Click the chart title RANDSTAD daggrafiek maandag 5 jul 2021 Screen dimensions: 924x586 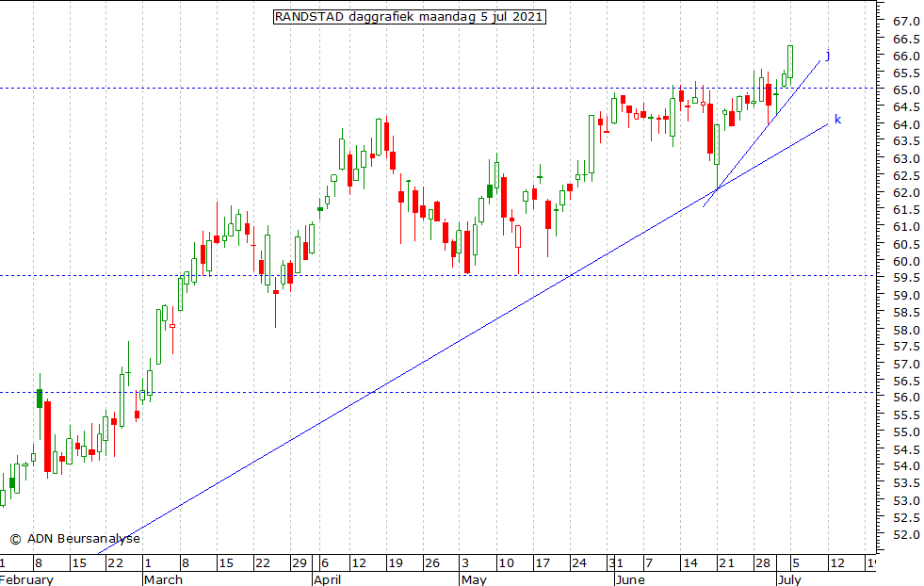point(409,17)
